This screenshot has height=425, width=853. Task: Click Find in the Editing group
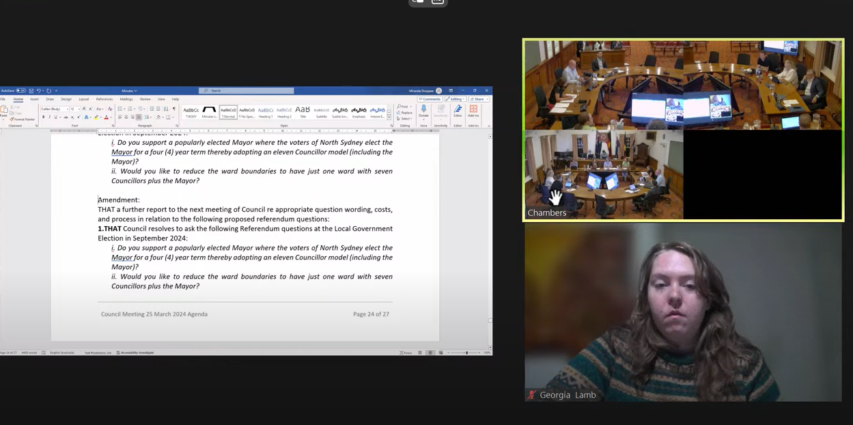[404, 106]
